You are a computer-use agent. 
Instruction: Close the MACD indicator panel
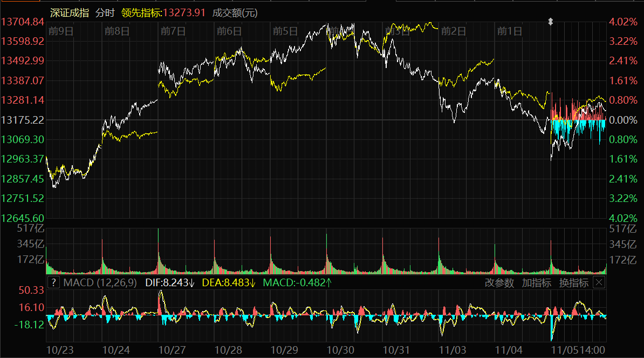tap(599, 282)
